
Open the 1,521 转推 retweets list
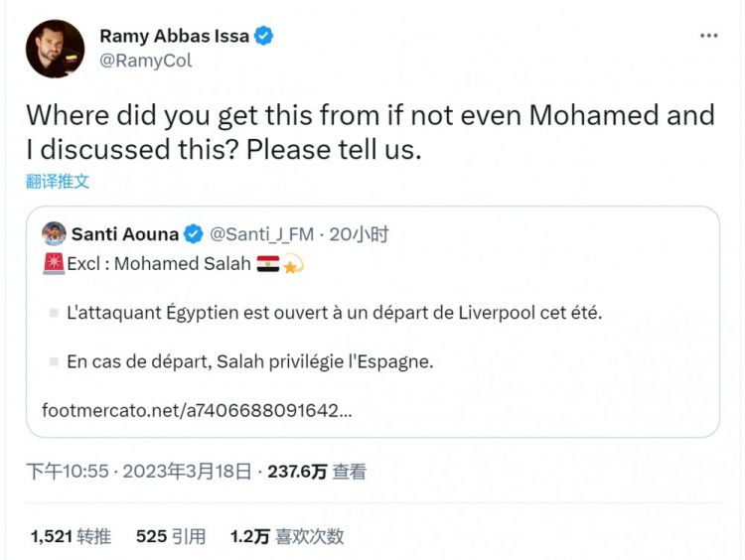pos(71,536)
